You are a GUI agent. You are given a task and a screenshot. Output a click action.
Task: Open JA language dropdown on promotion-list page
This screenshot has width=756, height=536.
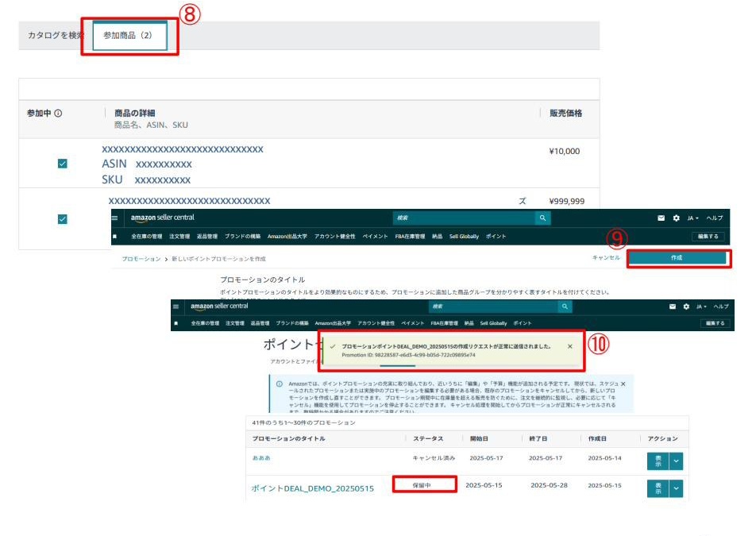701,307
